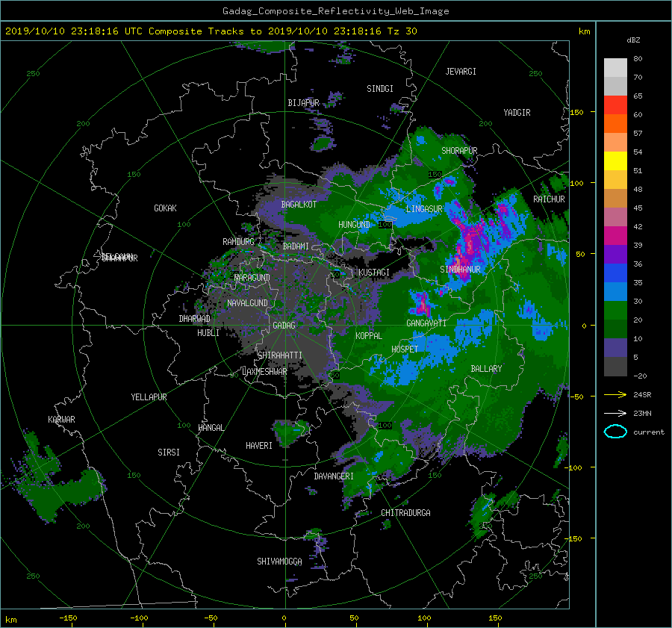Click the LAXMESHWAR city label
The width and height of the screenshot is (672, 628).
[x=264, y=372]
